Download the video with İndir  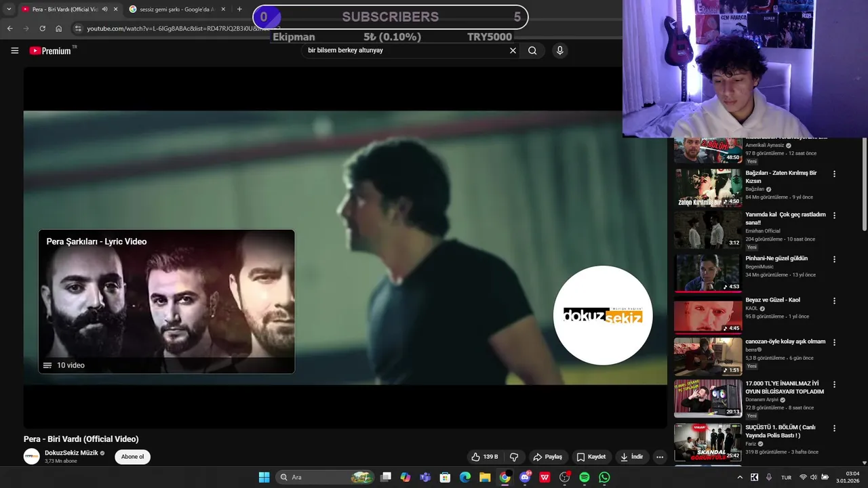pos(631,457)
